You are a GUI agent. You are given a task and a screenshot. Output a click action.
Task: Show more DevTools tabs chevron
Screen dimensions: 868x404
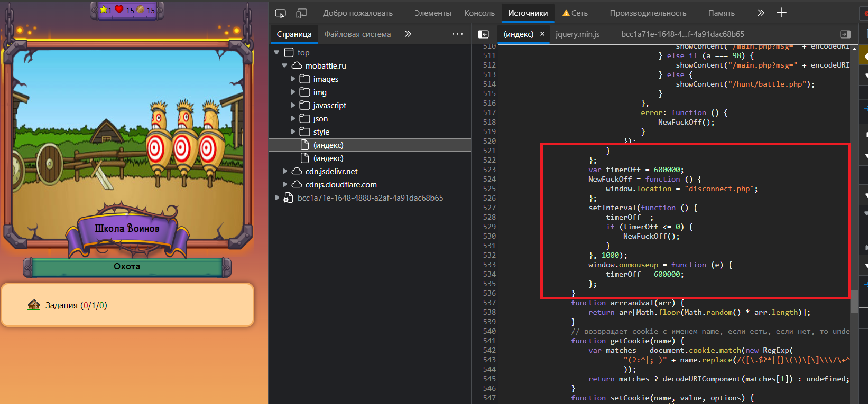pyautogui.click(x=761, y=13)
